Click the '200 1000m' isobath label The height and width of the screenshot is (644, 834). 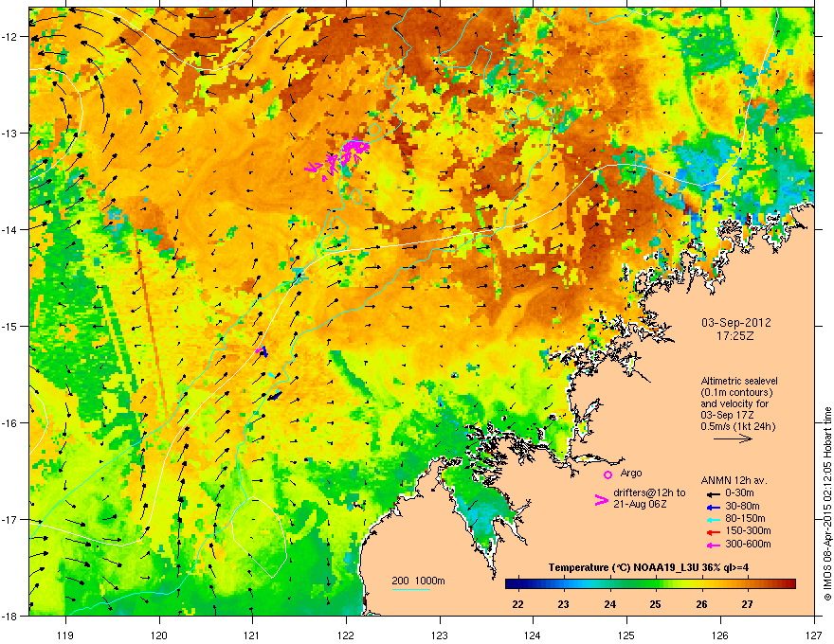tap(418, 581)
